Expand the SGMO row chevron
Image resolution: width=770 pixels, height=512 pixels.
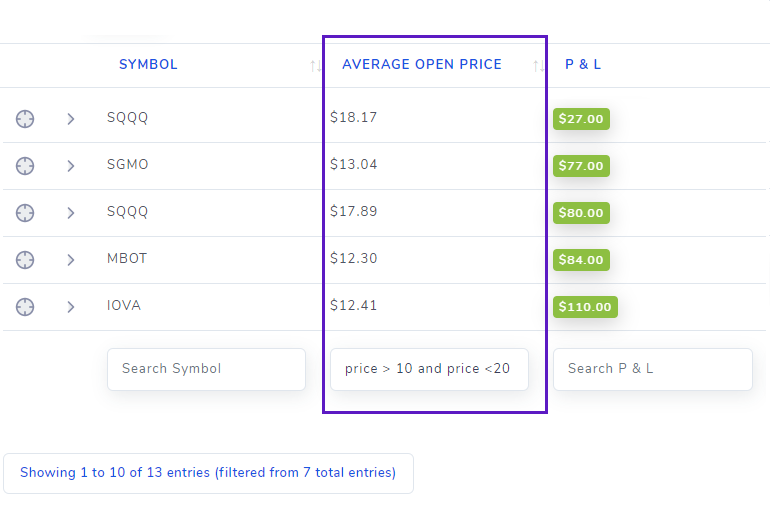(x=71, y=166)
